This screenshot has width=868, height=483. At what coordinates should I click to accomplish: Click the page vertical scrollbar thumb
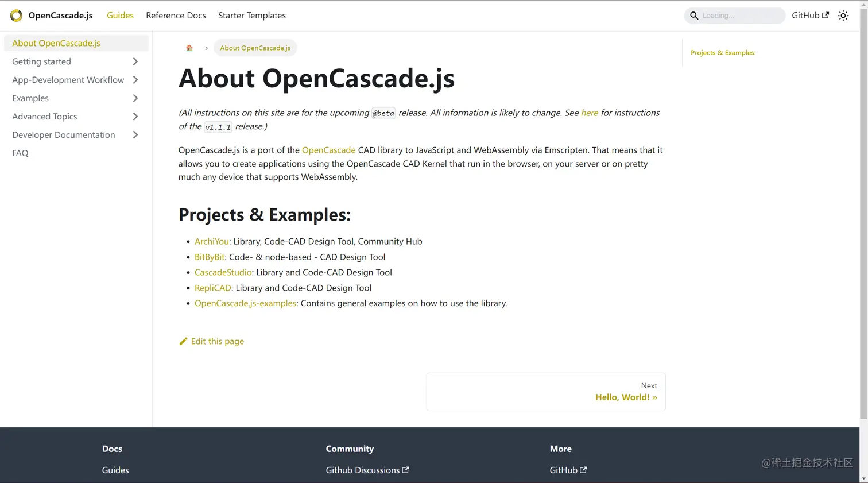point(863,214)
